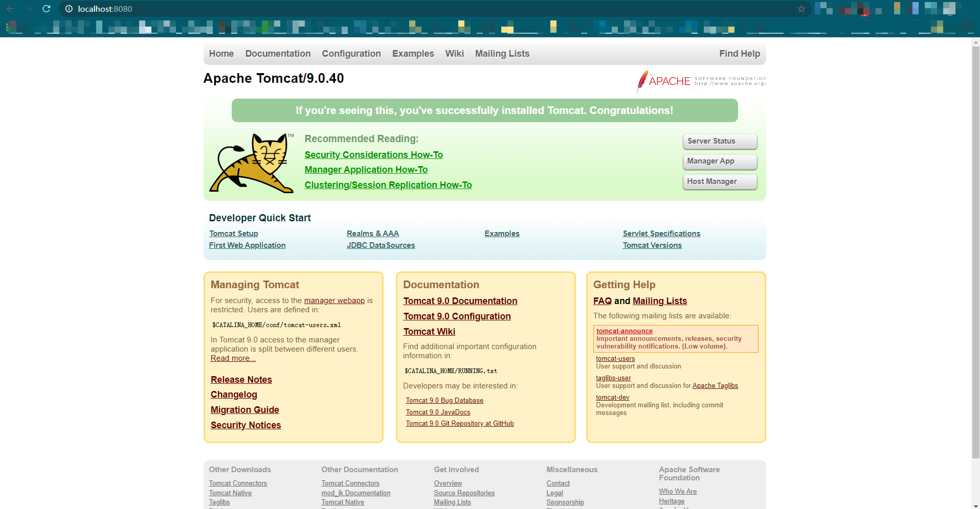
Task: Click Read more... in Managing Tomcat
Action: coord(233,358)
